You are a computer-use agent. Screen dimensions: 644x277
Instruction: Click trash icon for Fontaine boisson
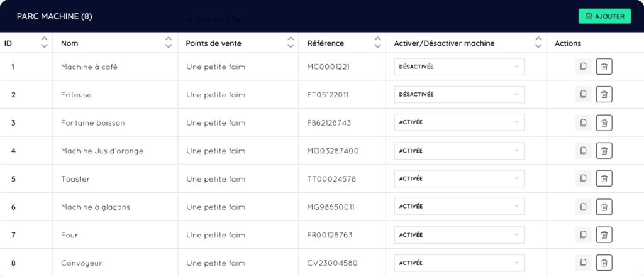604,122
